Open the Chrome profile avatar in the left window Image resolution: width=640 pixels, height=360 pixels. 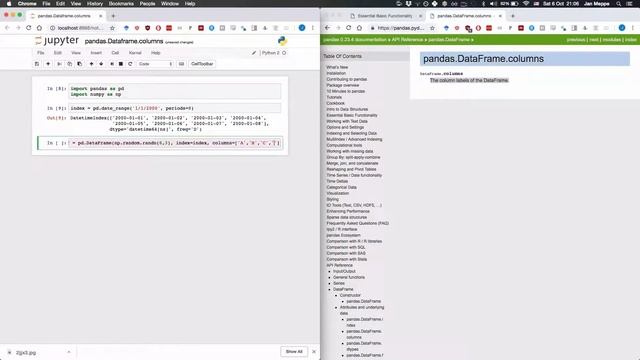point(302,28)
